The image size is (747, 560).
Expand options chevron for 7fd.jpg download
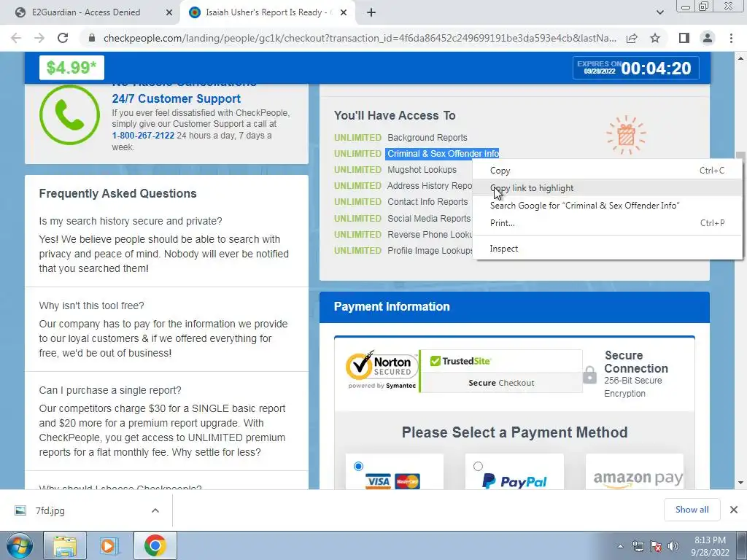[x=155, y=510]
